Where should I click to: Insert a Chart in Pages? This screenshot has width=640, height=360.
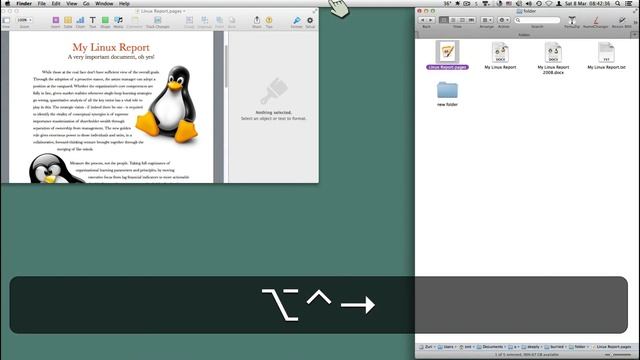point(80,22)
